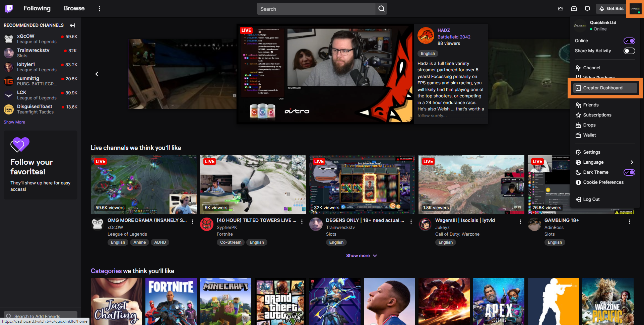Open options menu for xQcOW stream

click(193, 222)
